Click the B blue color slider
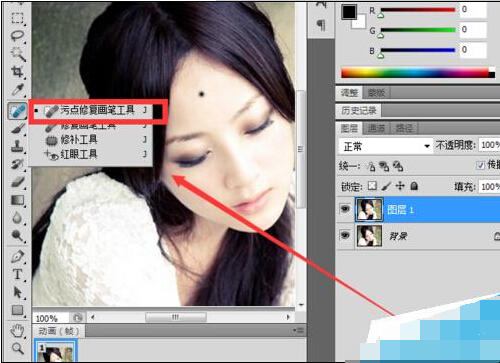Image resolution: width=500 pixels, height=363 pixels. [418, 50]
